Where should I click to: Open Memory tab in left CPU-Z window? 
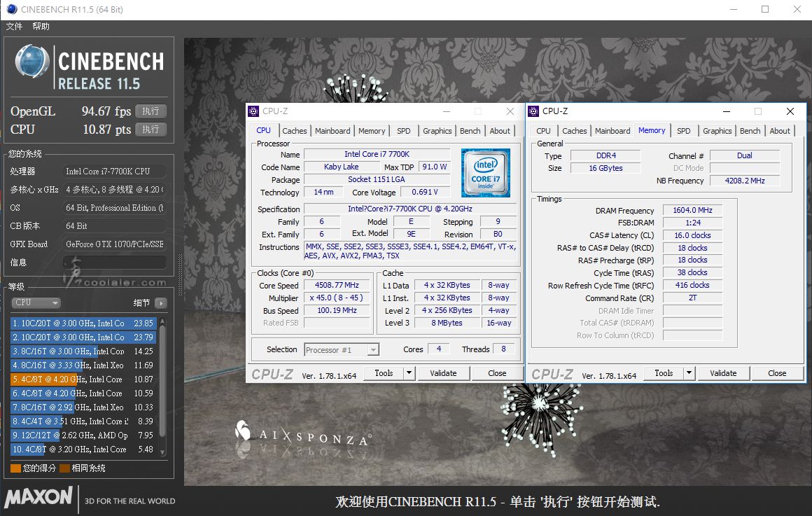pyautogui.click(x=372, y=131)
